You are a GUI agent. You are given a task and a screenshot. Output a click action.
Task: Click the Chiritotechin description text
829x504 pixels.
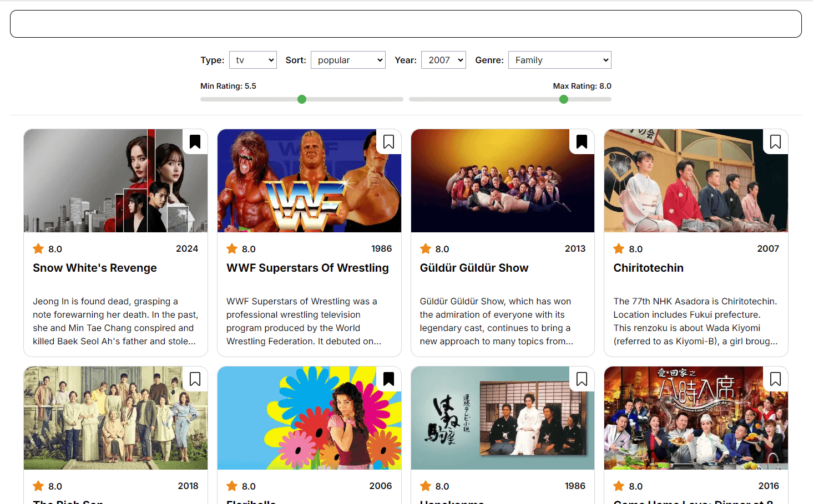point(695,321)
